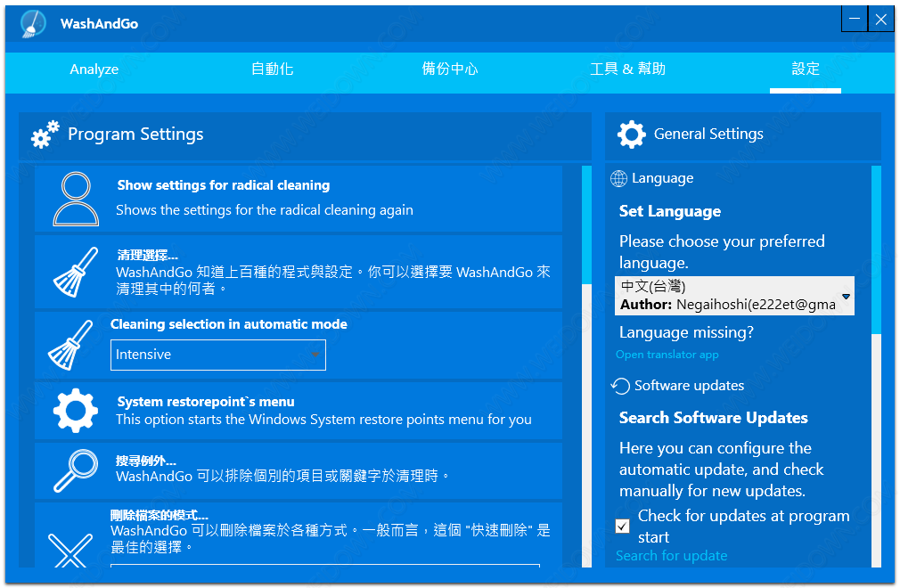Open the 中文(台灣) language dropdown
900x588 pixels.
[734, 296]
